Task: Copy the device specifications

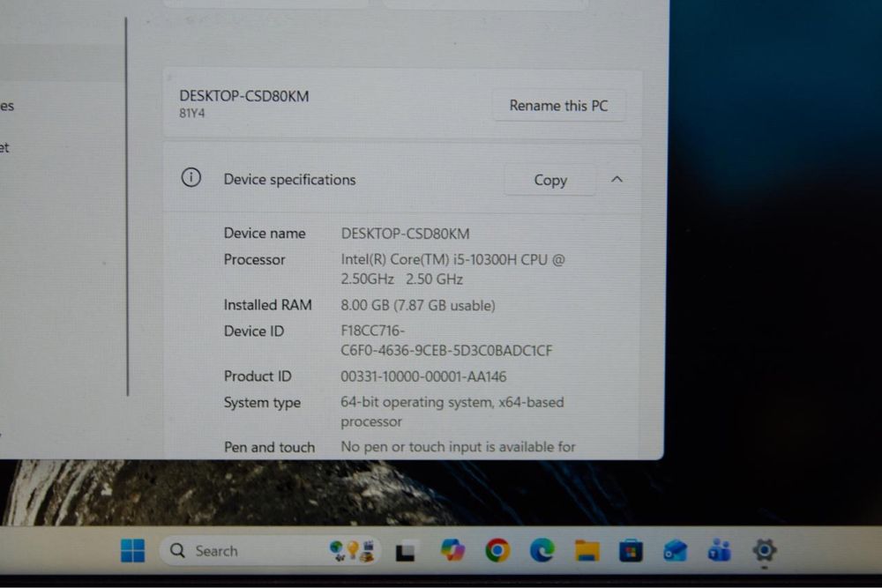Action: click(x=550, y=180)
